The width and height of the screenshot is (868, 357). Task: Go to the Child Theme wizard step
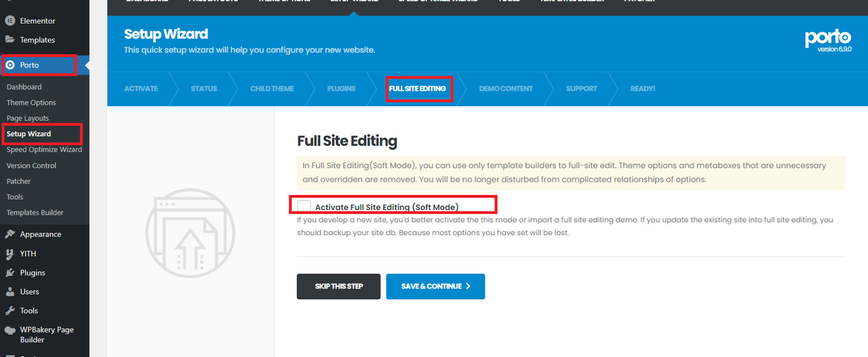(272, 89)
